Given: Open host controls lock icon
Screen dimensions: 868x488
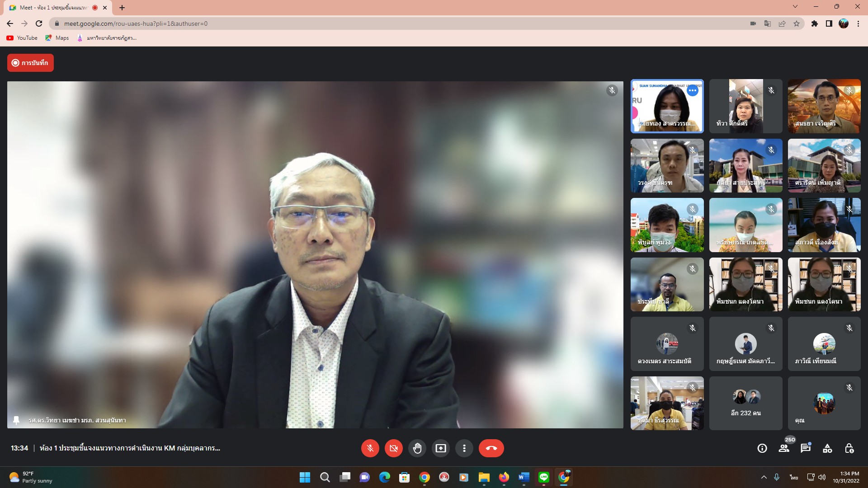Looking at the screenshot, I should [849, 448].
